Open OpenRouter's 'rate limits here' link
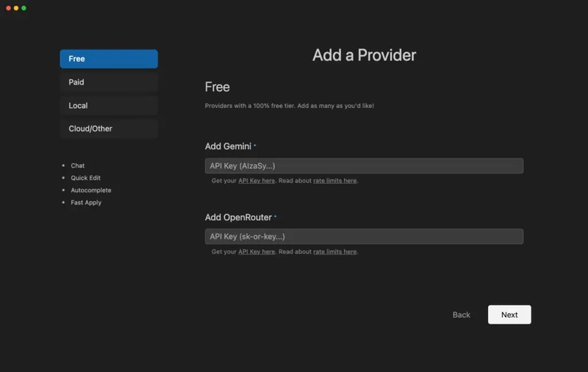Image resolution: width=588 pixels, height=372 pixels. pyautogui.click(x=335, y=251)
